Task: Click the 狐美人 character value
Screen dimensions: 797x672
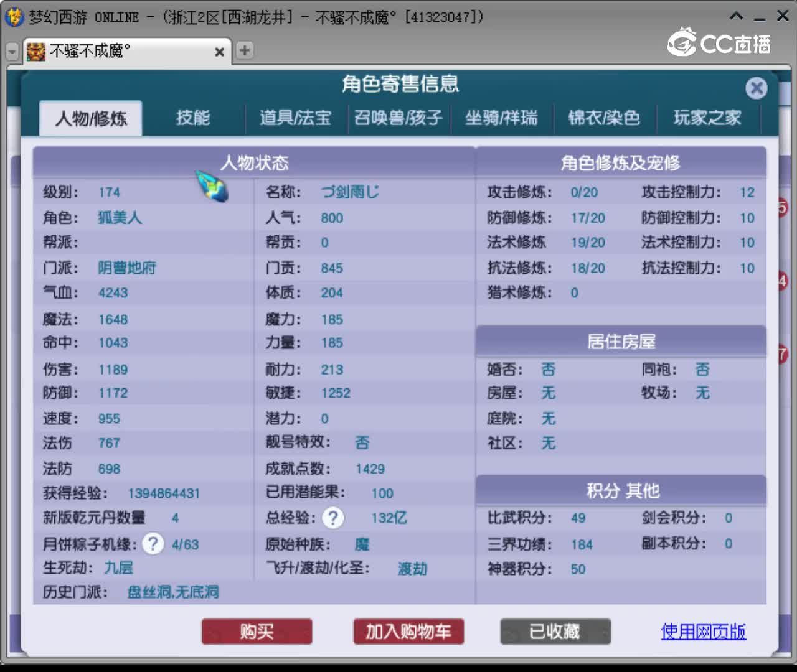Action: pyautogui.click(x=120, y=218)
